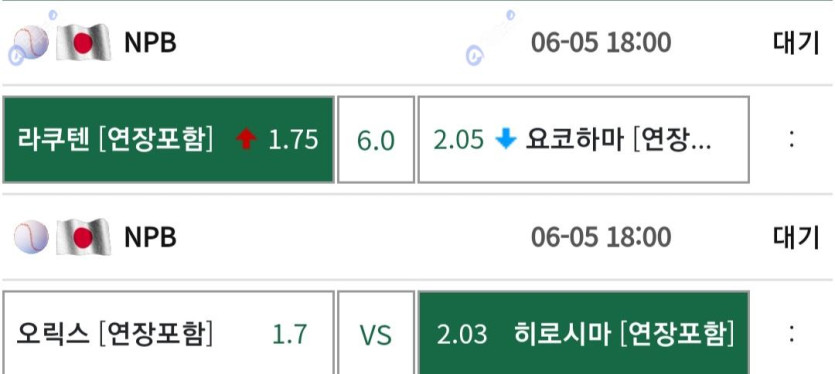Image resolution: width=835 pixels, height=374 pixels.
Task: Click the 06-05 18:00 time above 히로시마
Action: pos(601,237)
